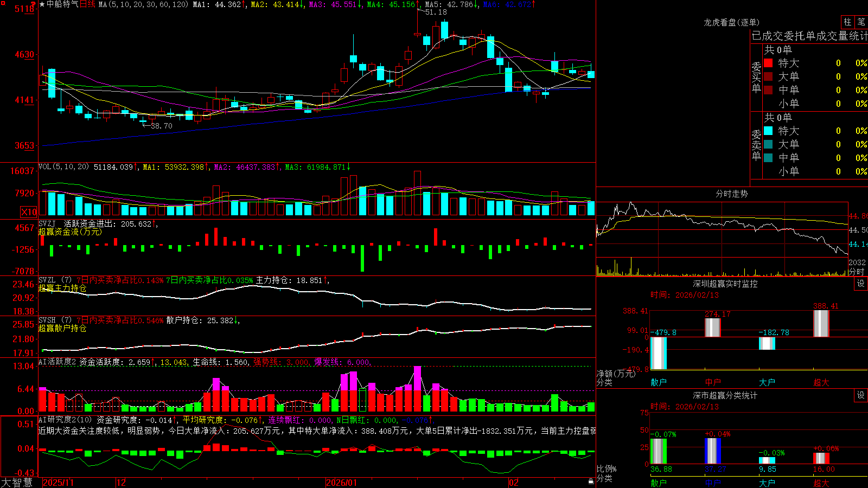Image resolution: width=868 pixels, height=488 pixels.
Task: Click the teal 中单 swatch under 委卖单
Action: click(768, 158)
